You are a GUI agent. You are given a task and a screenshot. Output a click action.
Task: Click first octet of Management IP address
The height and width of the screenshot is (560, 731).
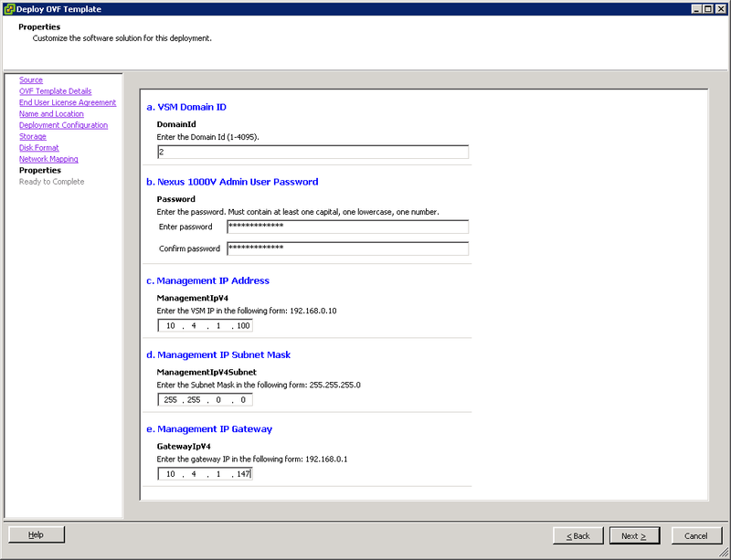point(171,325)
